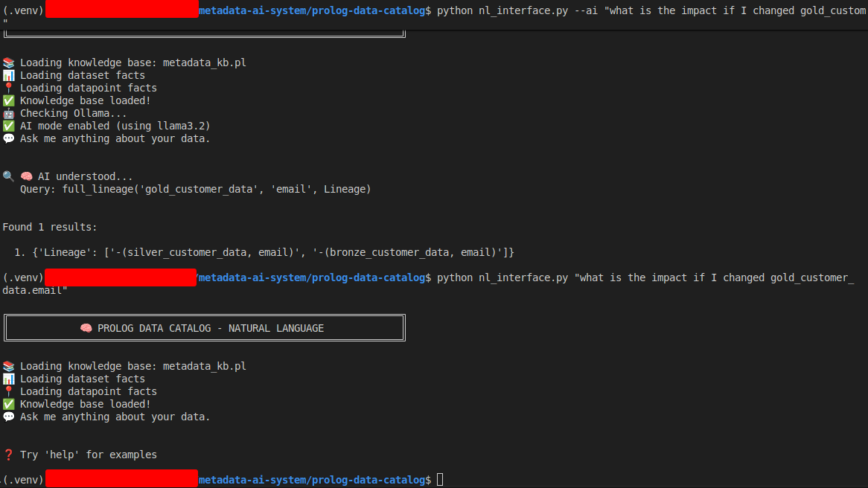
Task: Click the second checkmark in the lower loading messages
Action: pyautogui.click(x=9, y=404)
